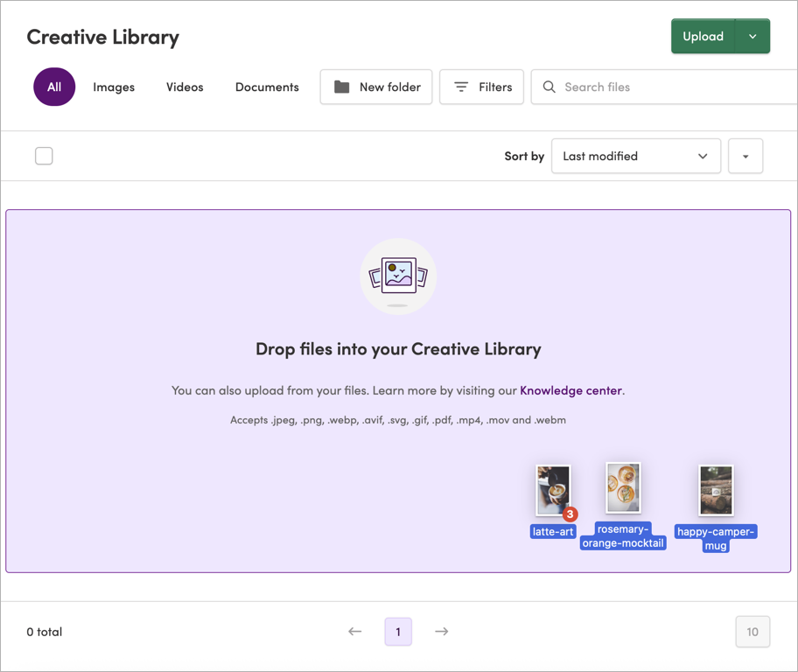Click the latte-art file label
This screenshot has width=798, height=672.
[x=553, y=531]
